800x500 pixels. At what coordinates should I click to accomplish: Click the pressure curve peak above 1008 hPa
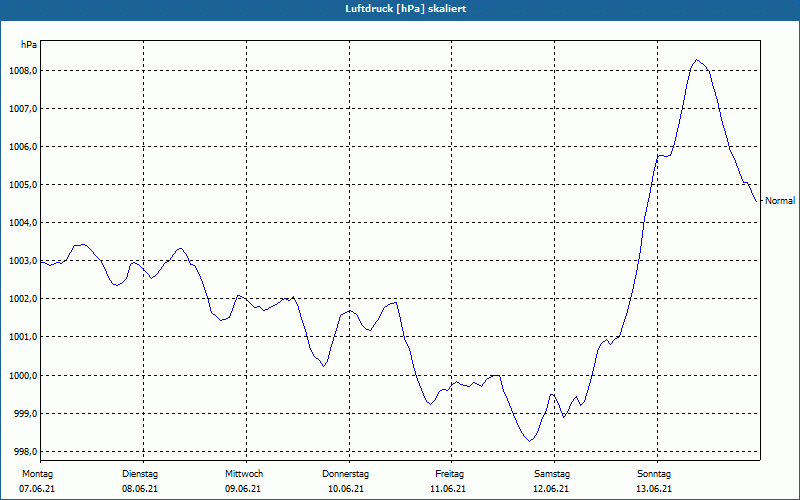click(697, 60)
